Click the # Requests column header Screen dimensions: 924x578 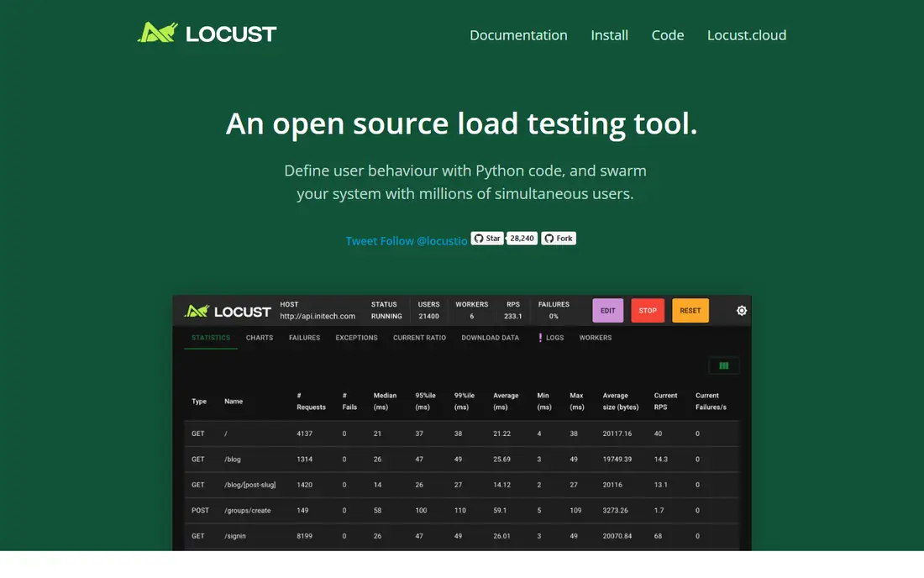coord(311,402)
